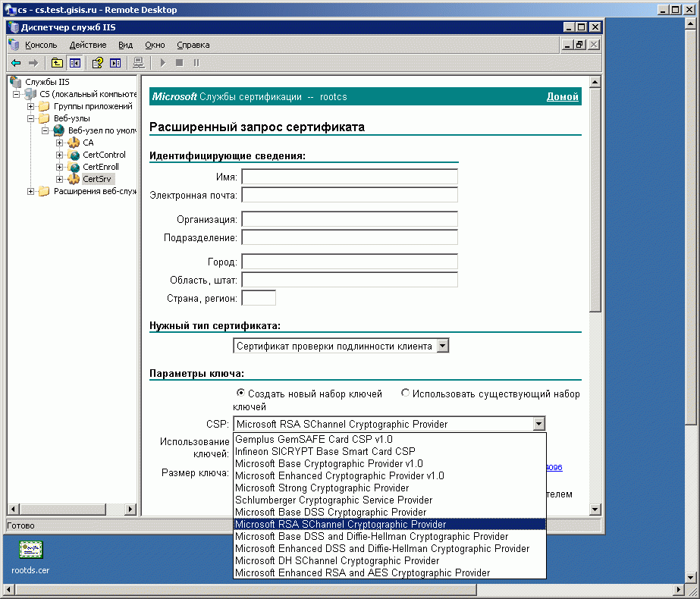The width and height of the screenshot is (700, 599).
Task: Select Использовать существующий набор ключей radio button
Action: click(405, 393)
